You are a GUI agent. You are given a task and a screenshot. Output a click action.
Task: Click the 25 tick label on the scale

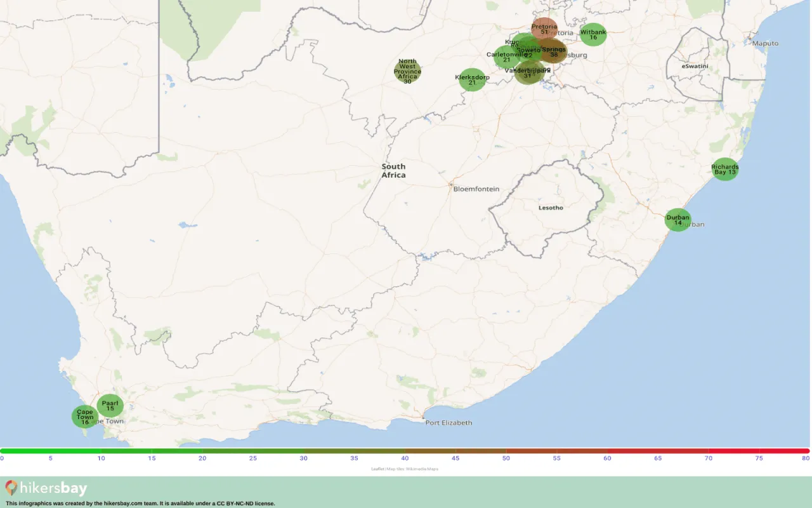pos(253,458)
